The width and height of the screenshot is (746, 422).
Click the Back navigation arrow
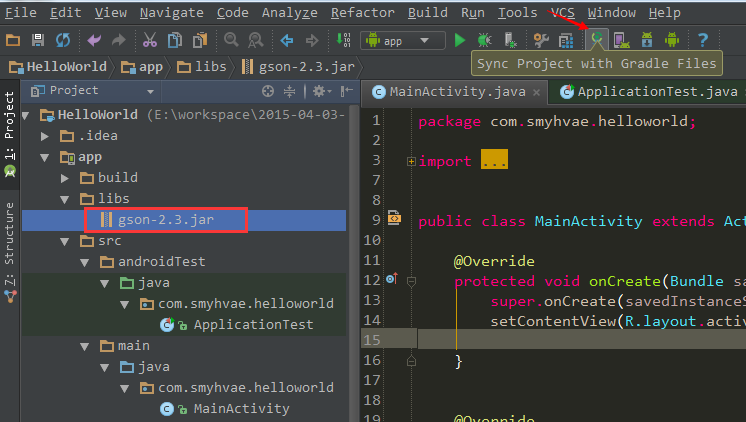(287, 40)
